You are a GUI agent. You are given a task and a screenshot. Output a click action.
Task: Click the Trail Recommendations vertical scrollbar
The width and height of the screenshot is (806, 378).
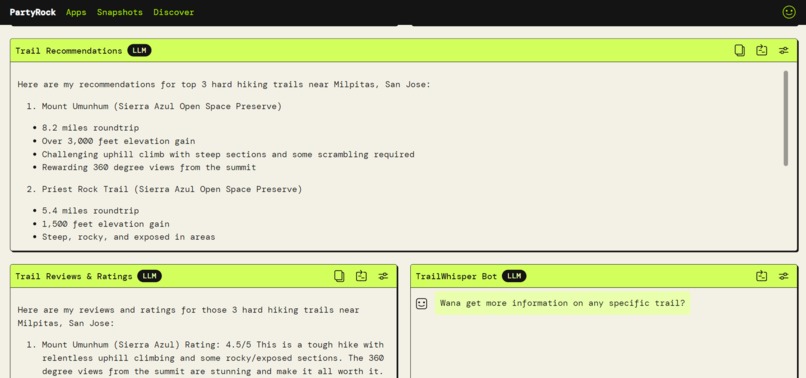(785, 118)
